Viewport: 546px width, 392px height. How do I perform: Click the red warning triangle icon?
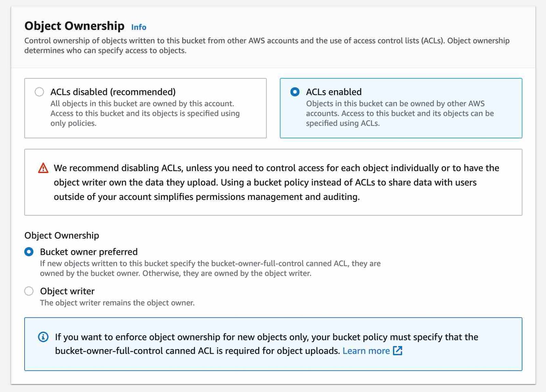43,168
